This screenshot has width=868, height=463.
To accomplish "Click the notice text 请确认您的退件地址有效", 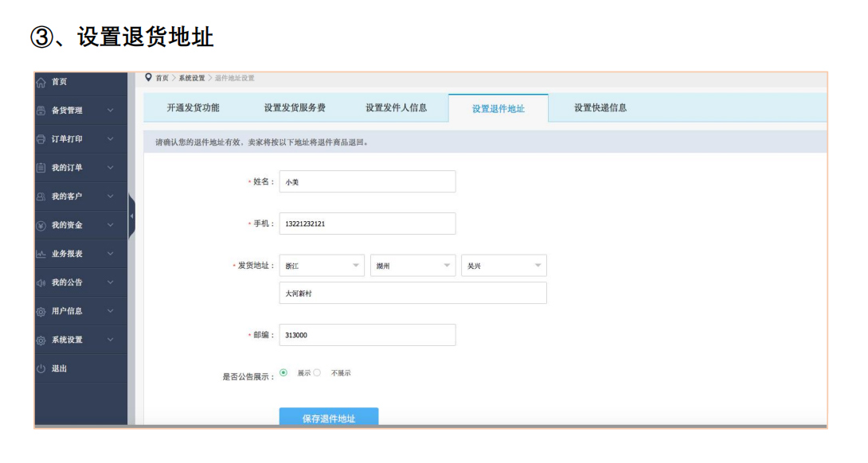I will (x=199, y=142).
